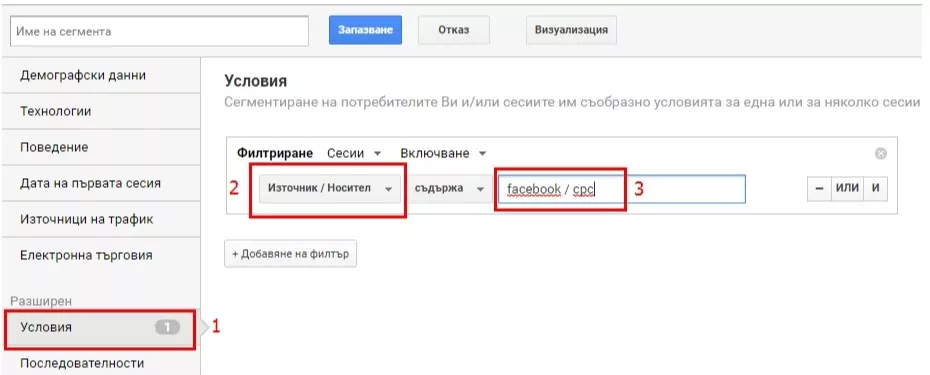Expand the Включване include/exclude dropdown

(443, 153)
